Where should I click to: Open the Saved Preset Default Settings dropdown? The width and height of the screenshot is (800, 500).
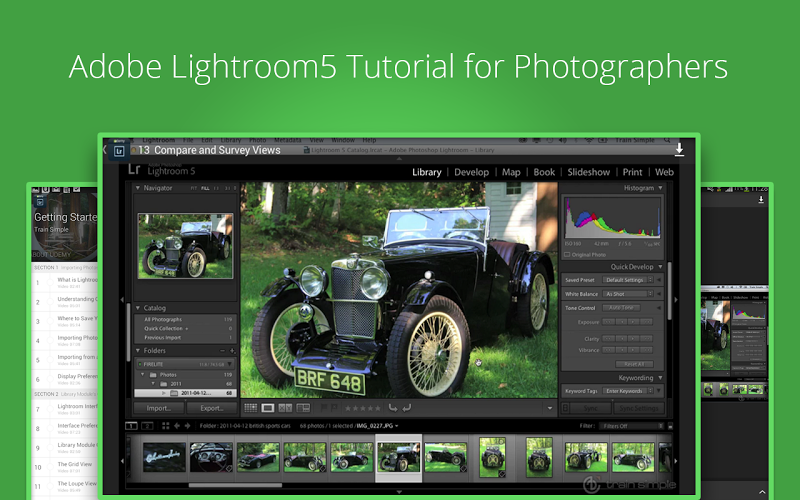628,280
